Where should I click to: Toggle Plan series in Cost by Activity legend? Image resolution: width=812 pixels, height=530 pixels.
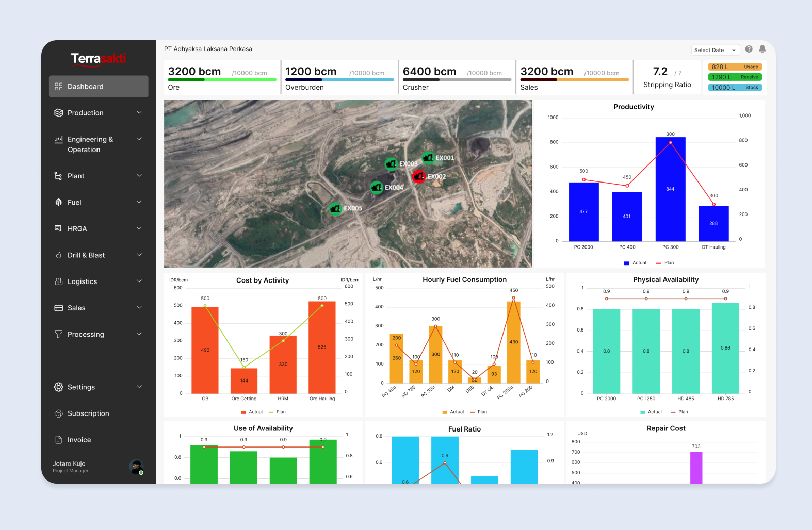click(277, 412)
